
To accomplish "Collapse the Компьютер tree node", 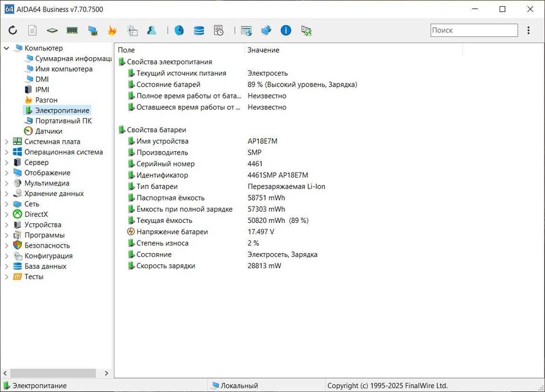I will (x=6, y=48).
